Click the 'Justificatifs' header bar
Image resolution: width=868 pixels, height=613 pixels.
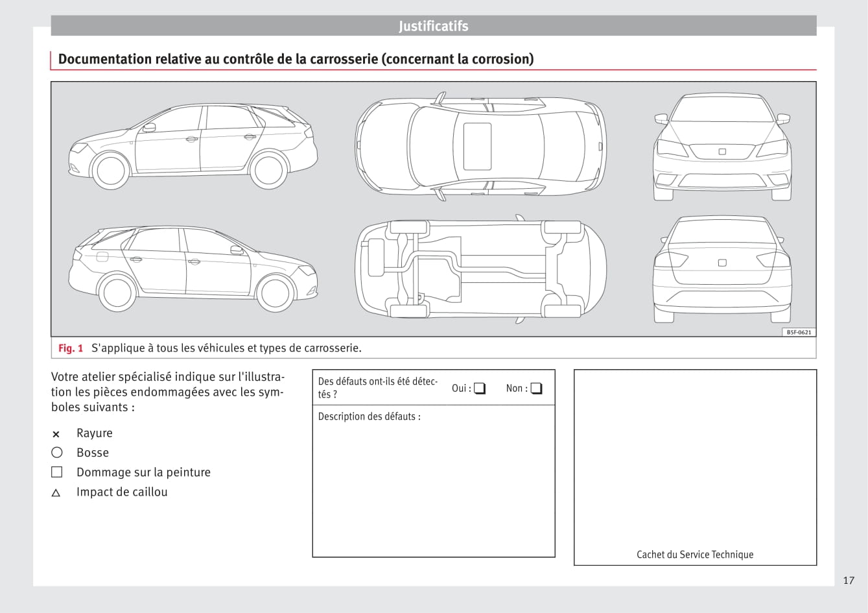[x=433, y=27]
